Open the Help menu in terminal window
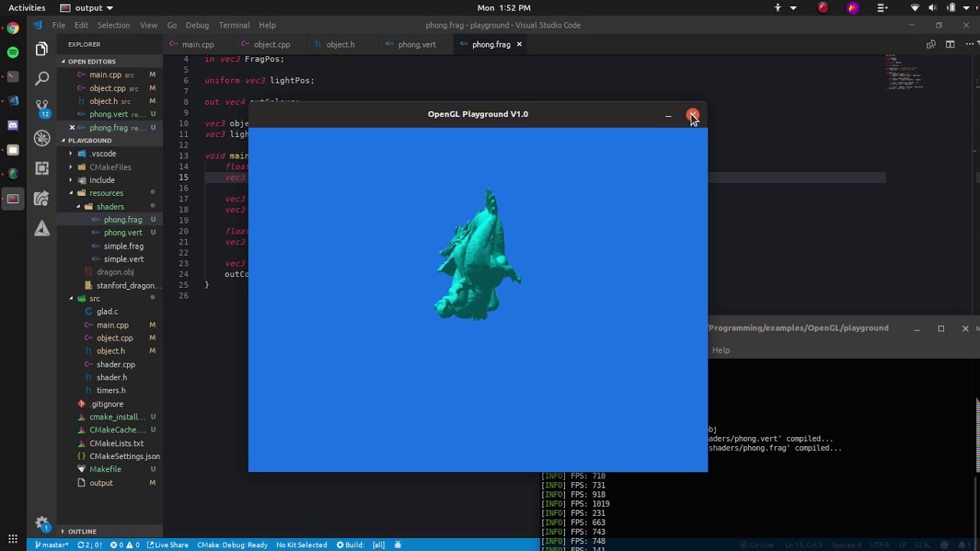Screen dimensions: 980x551 pos(720,350)
